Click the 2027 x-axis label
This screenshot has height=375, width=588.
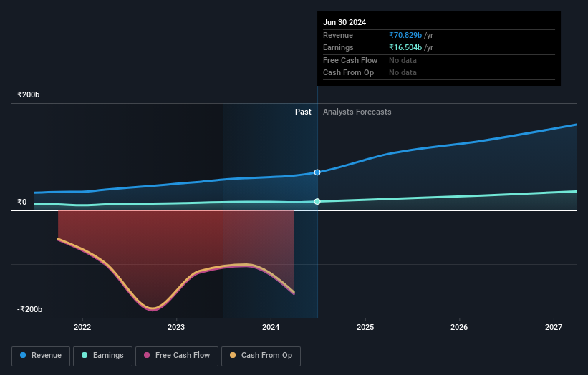click(x=554, y=327)
